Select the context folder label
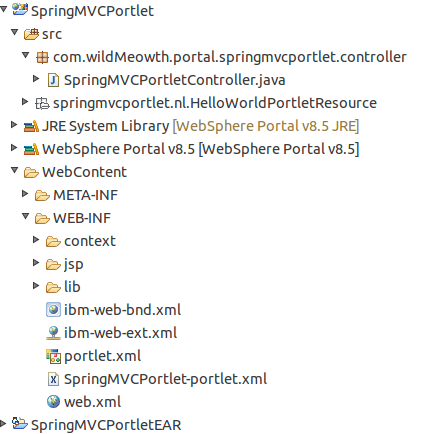Viewport: 444px width, 434px height. pos(90,241)
